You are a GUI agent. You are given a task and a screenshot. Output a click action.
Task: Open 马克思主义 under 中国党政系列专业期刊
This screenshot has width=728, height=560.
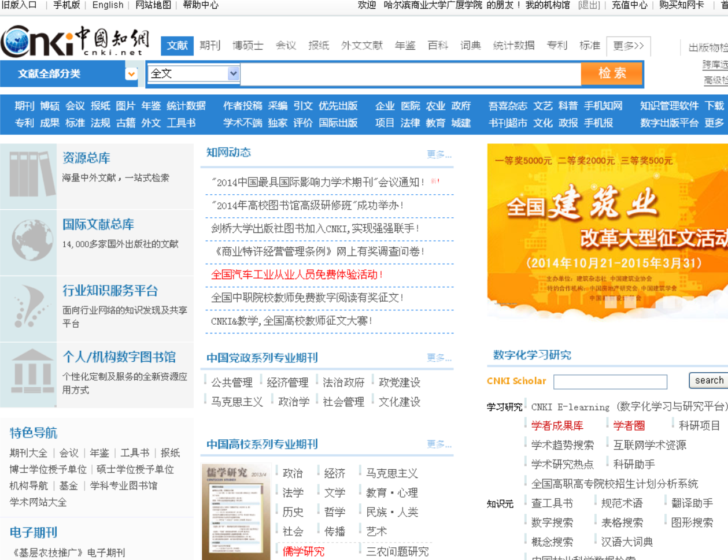237,402
